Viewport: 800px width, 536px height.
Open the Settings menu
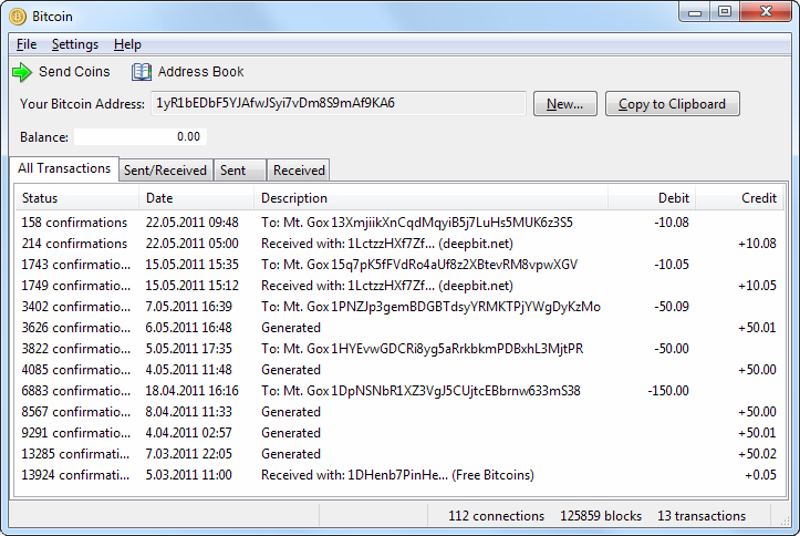(75, 44)
